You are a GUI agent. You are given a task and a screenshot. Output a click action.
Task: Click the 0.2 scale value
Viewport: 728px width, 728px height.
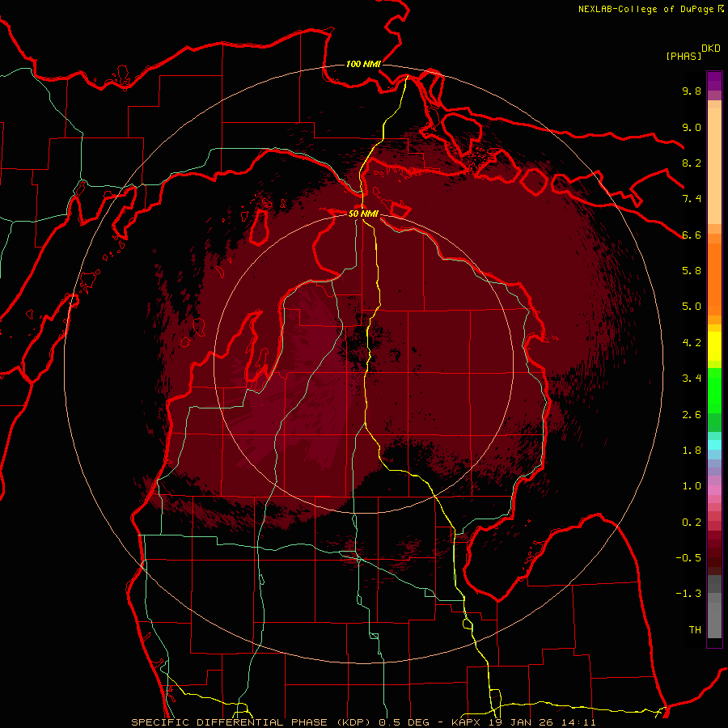pyautogui.click(x=692, y=523)
